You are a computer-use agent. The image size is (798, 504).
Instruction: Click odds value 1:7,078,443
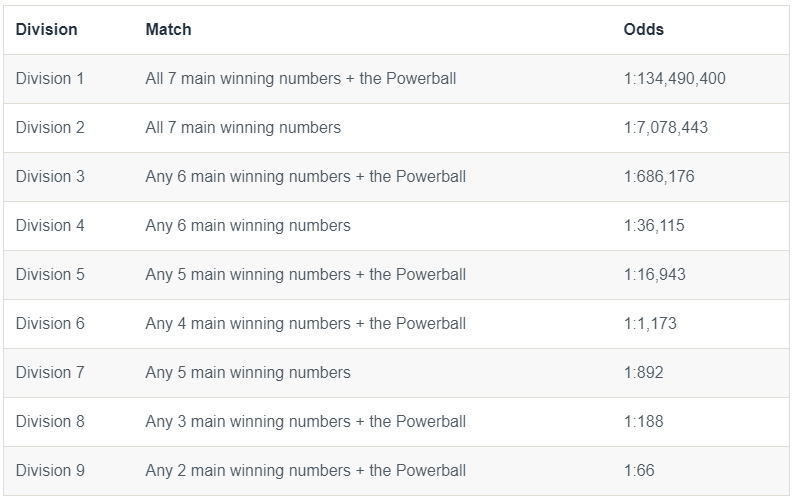tap(666, 127)
